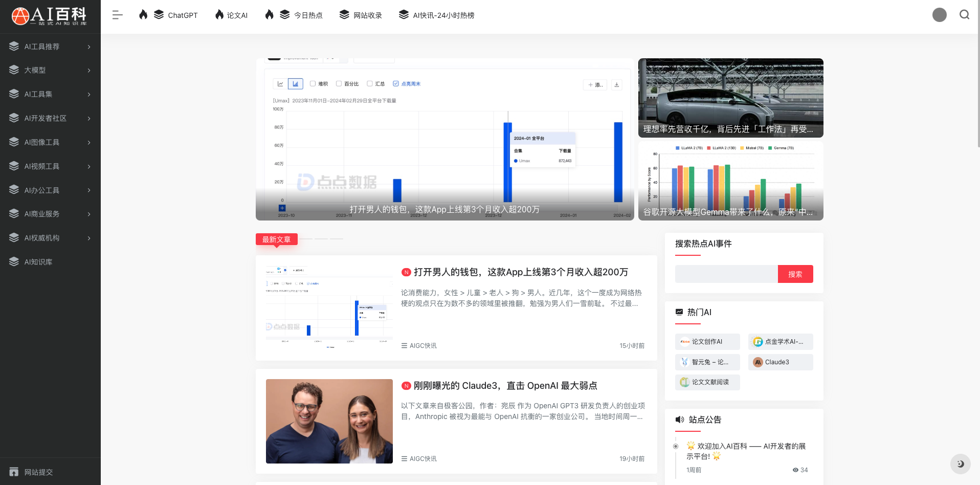Screen dimensions: 980x485
Task: Open the Claude3 article photo thumbnail
Action: pyautogui.click(x=329, y=421)
